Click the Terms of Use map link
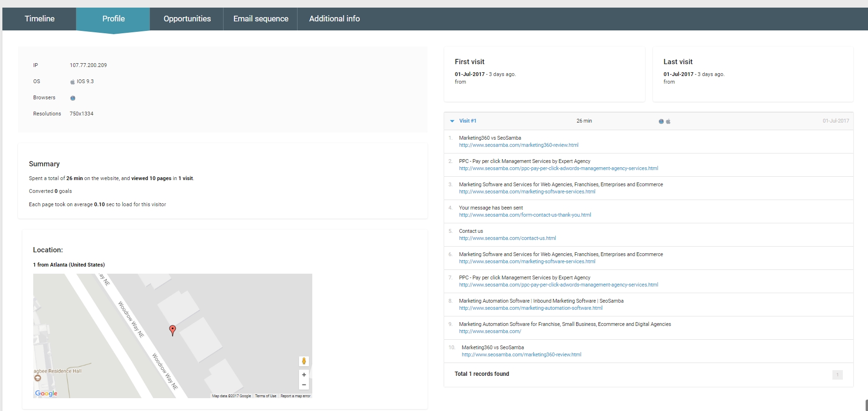Image resolution: width=868 pixels, height=411 pixels. tap(265, 396)
